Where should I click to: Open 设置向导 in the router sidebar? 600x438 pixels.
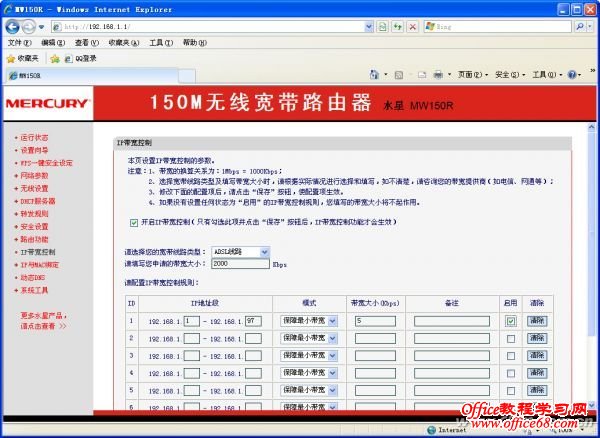34,150
